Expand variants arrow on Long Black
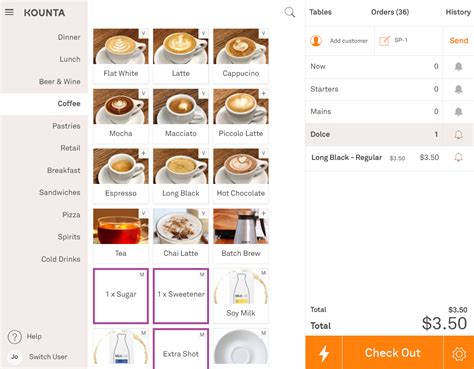Screen dimensions: 474x369 pyautogui.click(x=204, y=153)
